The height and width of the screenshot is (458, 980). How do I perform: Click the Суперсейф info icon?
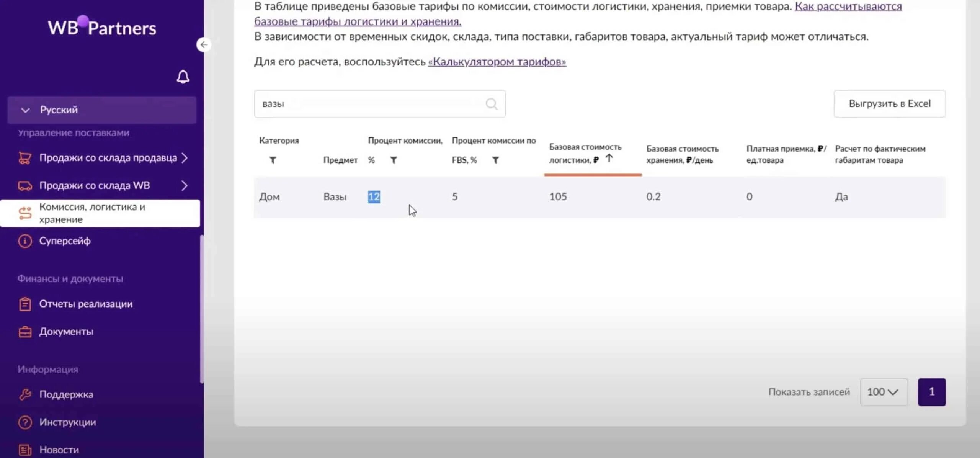point(25,241)
